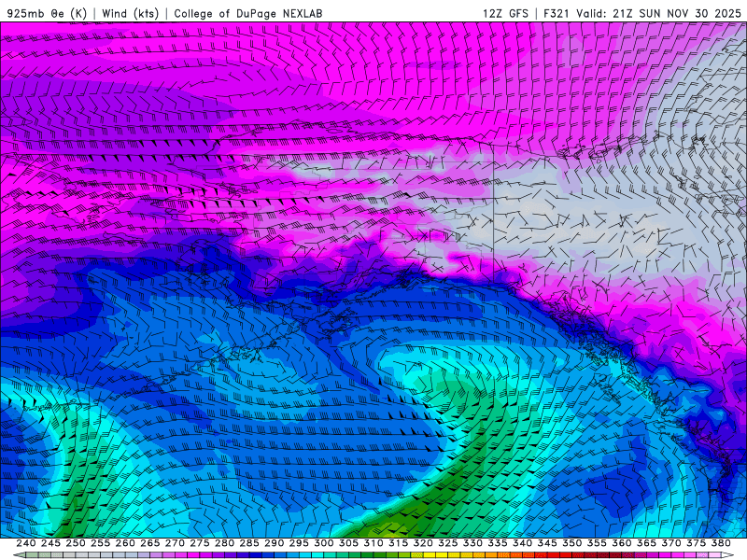Click the '925mb θe (K)' title text
747x560 pixels.
(x=47, y=13)
